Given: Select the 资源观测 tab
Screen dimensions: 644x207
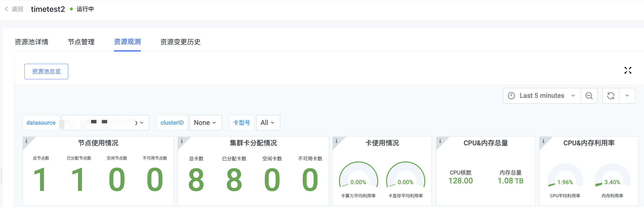Looking at the screenshot, I should [x=127, y=42].
